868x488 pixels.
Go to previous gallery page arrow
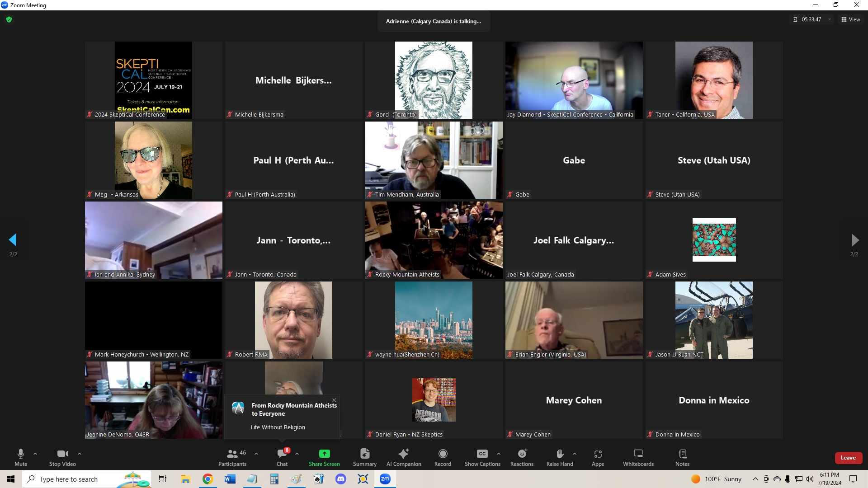point(13,240)
